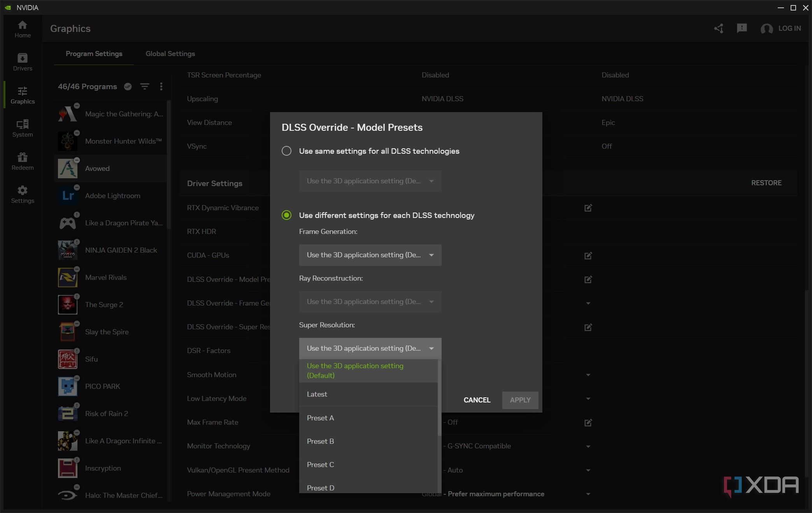
Task: Choose Preset C from the list
Action: pos(368,465)
